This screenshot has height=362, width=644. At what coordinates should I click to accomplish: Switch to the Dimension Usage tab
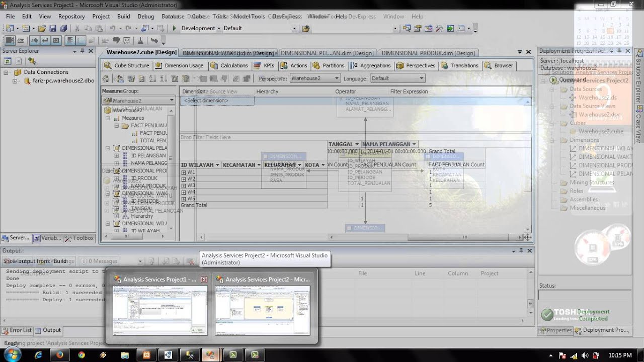tap(180, 65)
